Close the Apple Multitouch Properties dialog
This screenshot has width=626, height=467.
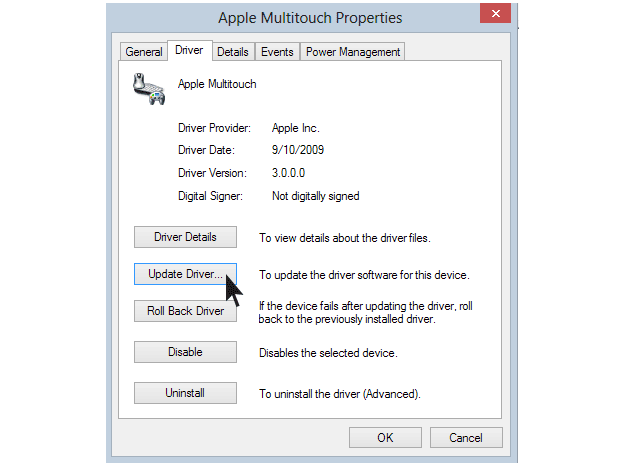(x=495, y=14)
